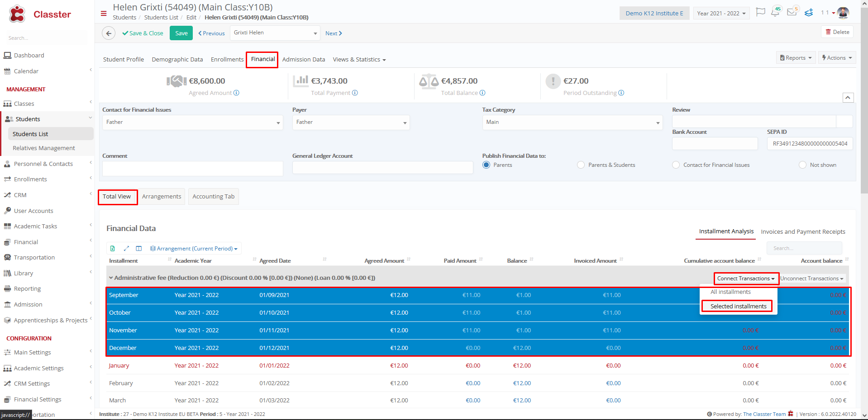Collapse summary panel with up chevron
This screenshot has height=420, width=868.
point(848,97)
